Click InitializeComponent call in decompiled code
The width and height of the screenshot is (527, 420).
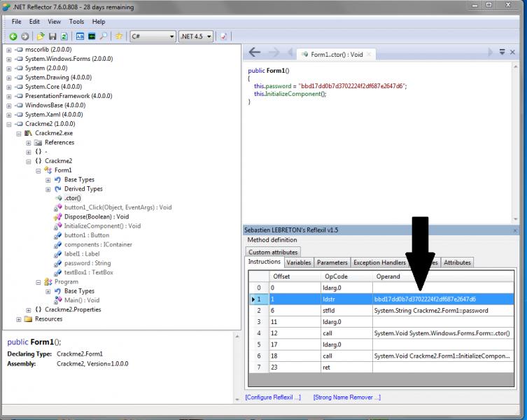click(x=295, y=94)
